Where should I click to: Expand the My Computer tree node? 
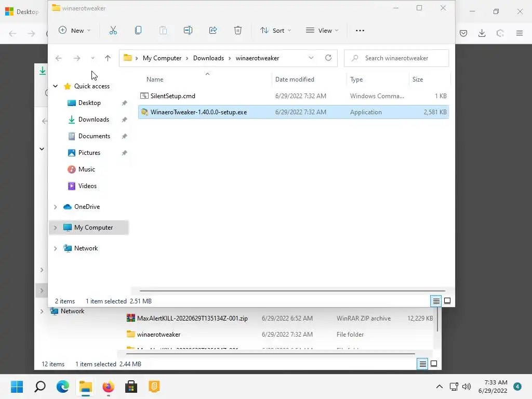pyautogui.click(x=55, y=228)
